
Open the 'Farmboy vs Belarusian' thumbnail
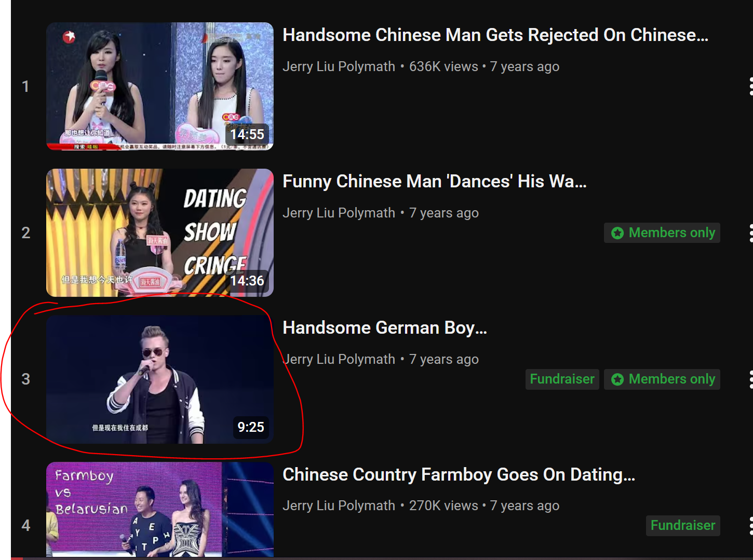160,510
